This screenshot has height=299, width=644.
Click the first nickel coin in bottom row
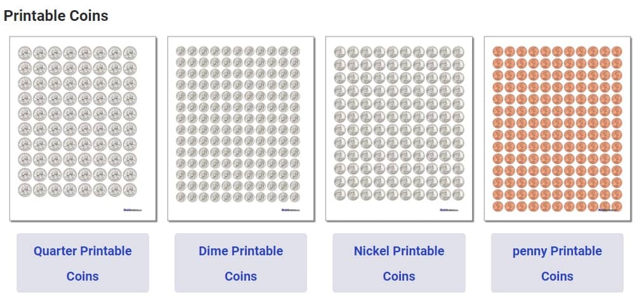click(340, 194)
